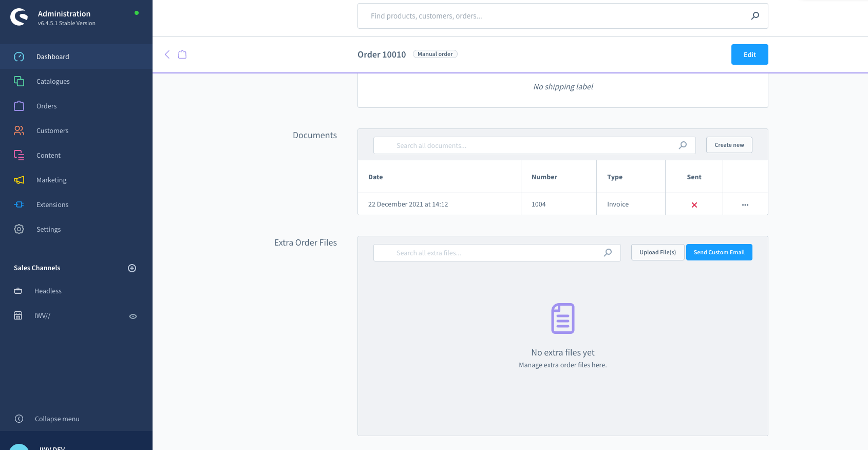This screenshot has width=868, height=450.
Task: Click the magnifier icon in global search bar
Action: (754, 16)
